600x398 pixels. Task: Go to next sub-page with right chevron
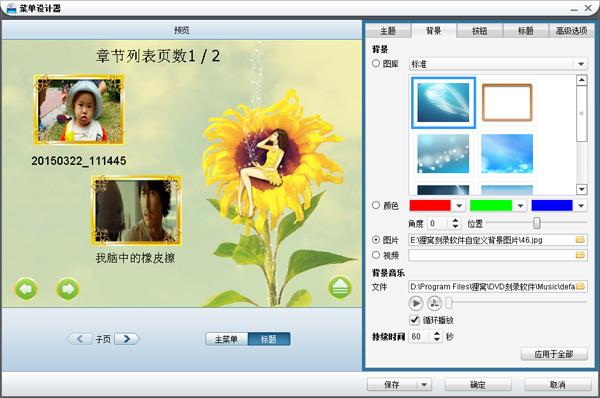coord(127,339)
